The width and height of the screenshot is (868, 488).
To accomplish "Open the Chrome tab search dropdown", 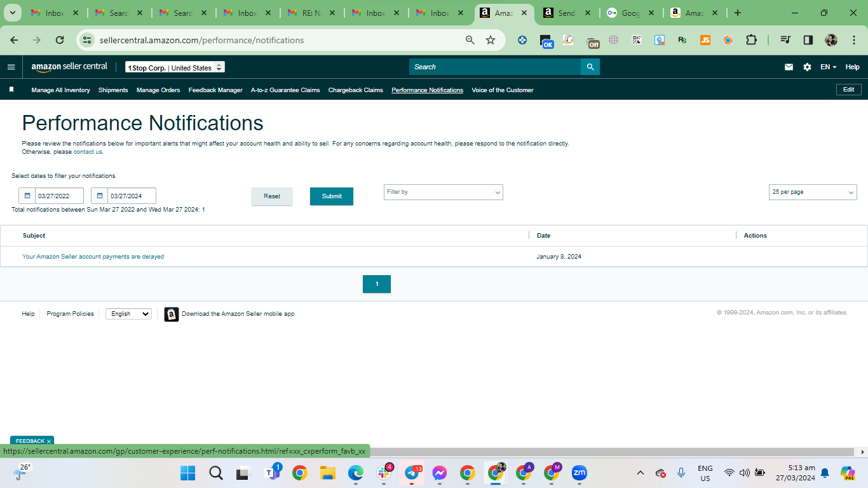I will coord(12,13).
